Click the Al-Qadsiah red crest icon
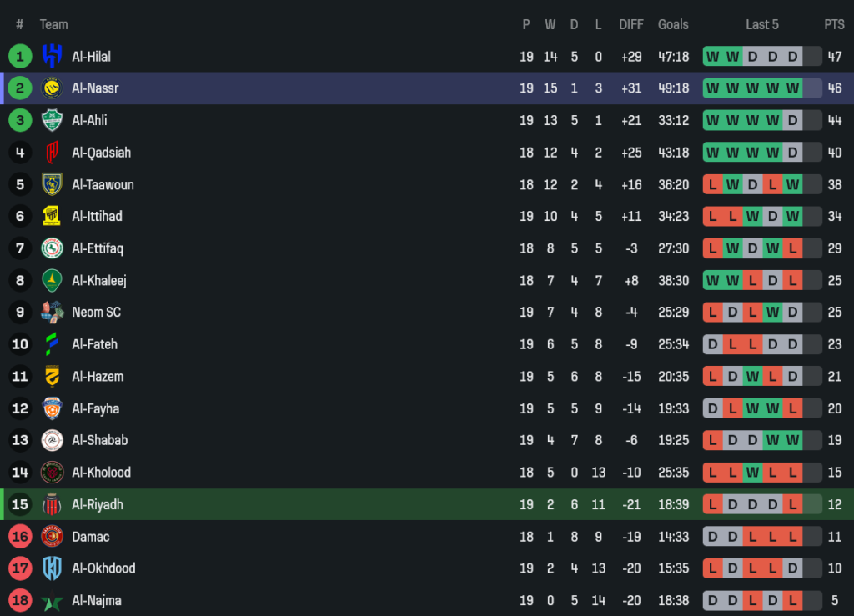 point(52,153)
